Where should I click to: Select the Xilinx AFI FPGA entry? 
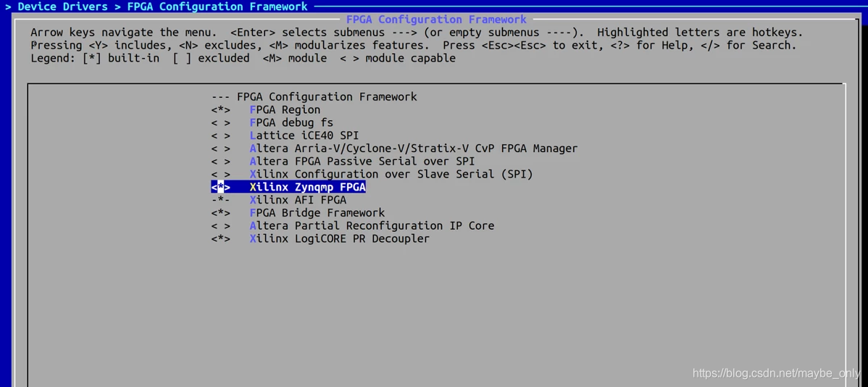tap(298, 200)
